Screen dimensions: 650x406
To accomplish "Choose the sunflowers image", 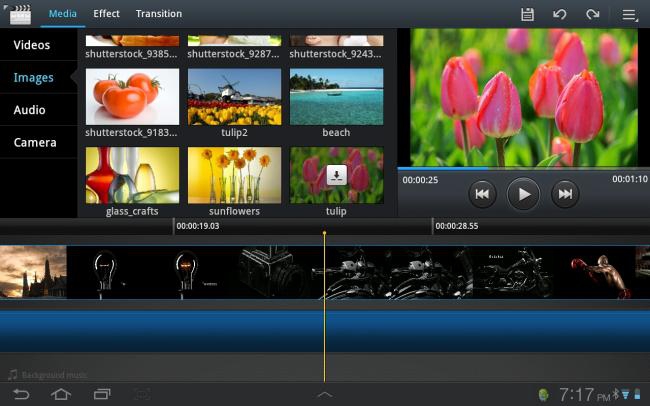I will 234,175.
